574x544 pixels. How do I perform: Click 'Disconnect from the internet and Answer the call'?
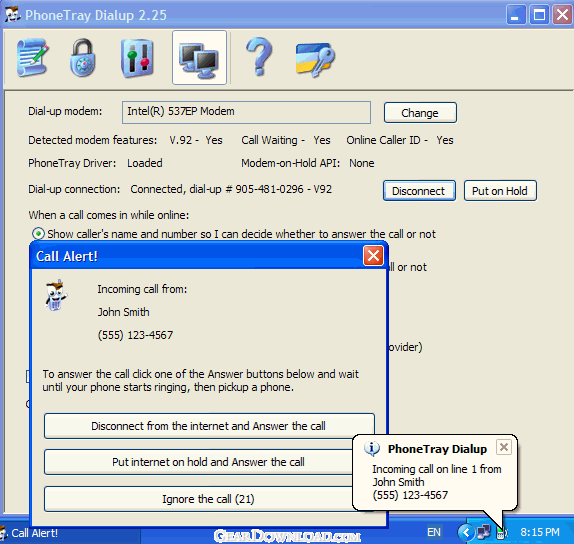pyautogui.click(x=209, y=426)
